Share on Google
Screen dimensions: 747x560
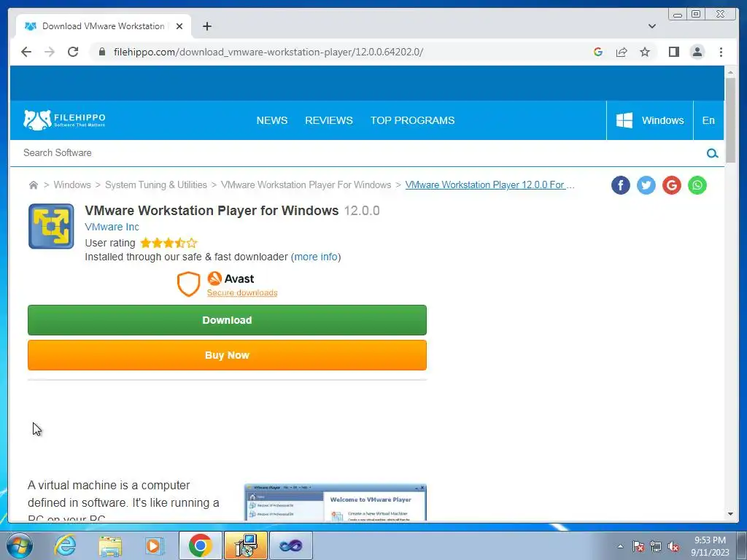671,185
